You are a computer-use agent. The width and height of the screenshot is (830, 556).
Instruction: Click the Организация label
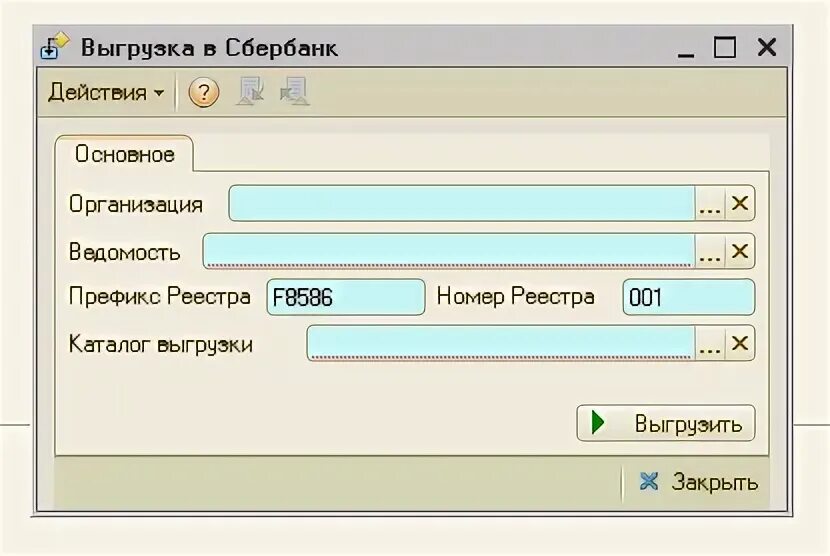coord(136,204)
